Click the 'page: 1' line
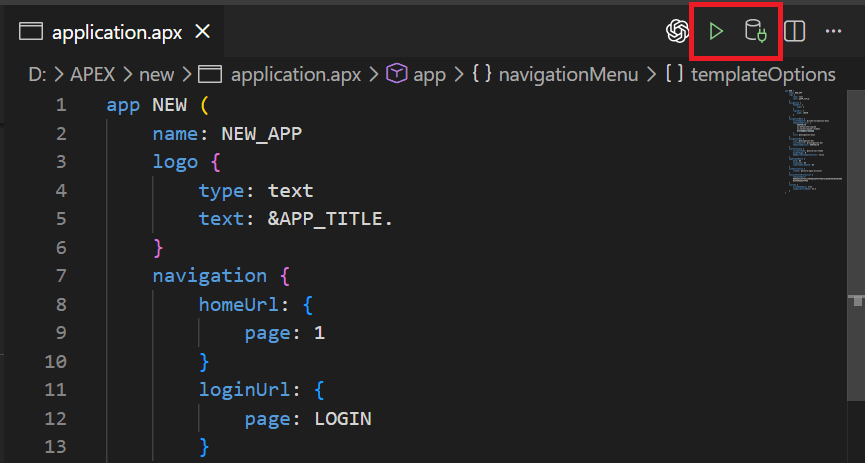This screenshot has width=865, height=463. pos(285,333)
